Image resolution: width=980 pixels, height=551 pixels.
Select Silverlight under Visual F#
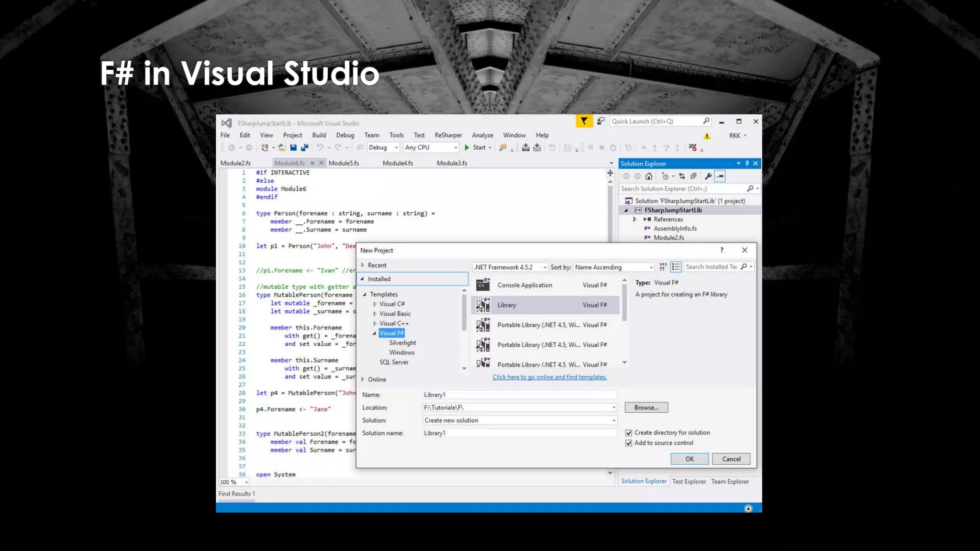pyautogui.click(x=402, y=343)
